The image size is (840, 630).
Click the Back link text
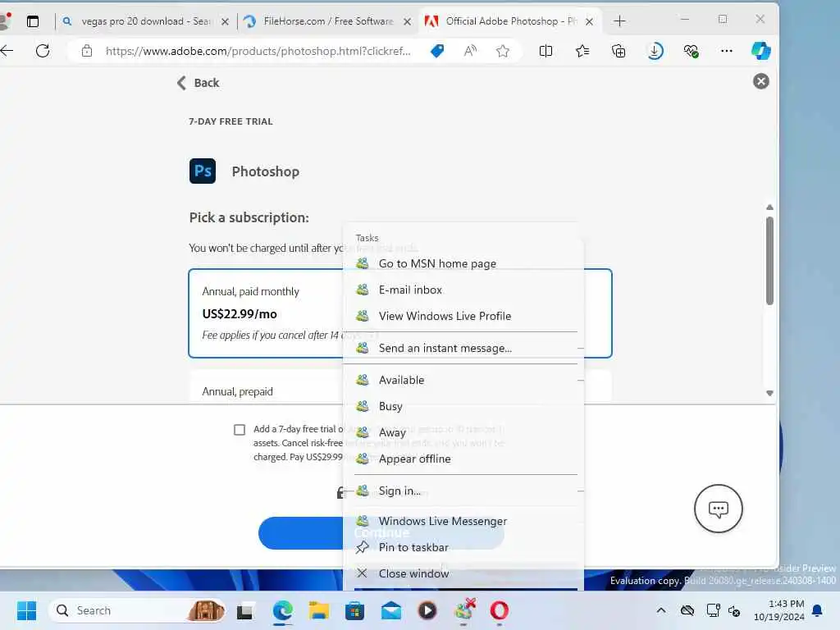click(x=207, y=83)
